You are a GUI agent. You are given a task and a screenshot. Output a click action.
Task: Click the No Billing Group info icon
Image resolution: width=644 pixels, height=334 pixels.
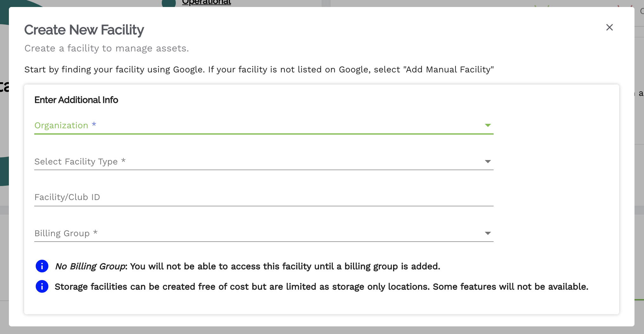pos(42,266)
